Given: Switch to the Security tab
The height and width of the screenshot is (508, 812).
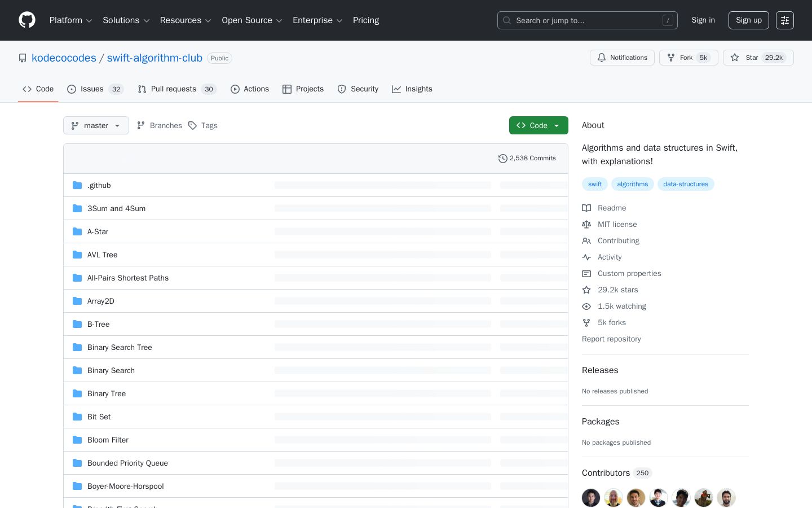Looking at the screenshot, I should click(x=358, y=89).
